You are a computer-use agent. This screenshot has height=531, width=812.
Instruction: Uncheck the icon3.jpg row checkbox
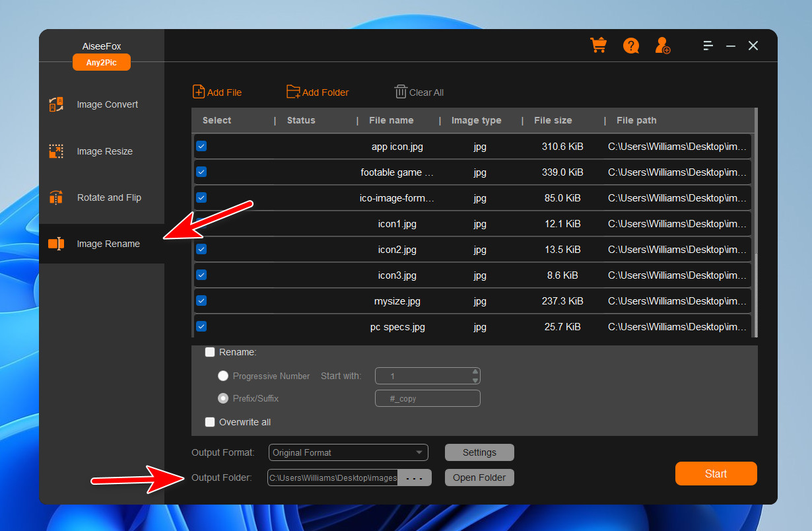(201, 275)
